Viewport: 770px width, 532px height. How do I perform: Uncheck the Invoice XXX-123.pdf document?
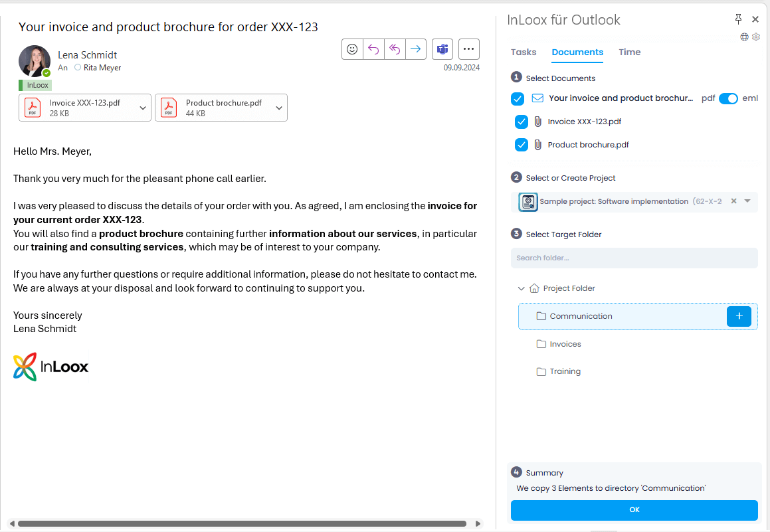(522, 121)
